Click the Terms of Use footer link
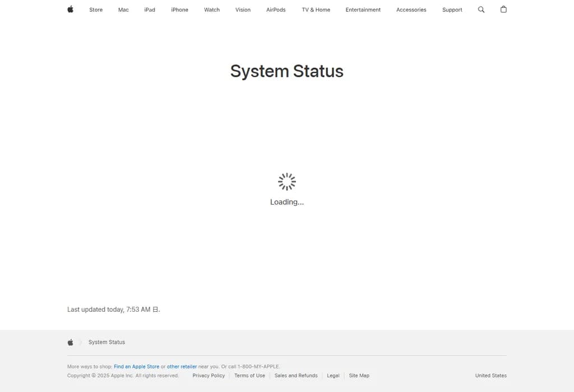The width and height of the screenshot is (574, 392). pos(249,375)
